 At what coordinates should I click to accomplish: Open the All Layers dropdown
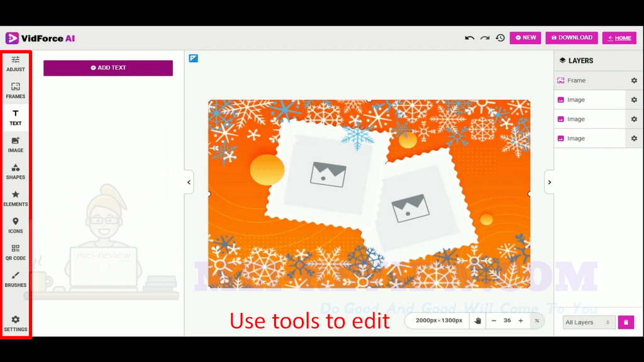[x=589, y=322]
